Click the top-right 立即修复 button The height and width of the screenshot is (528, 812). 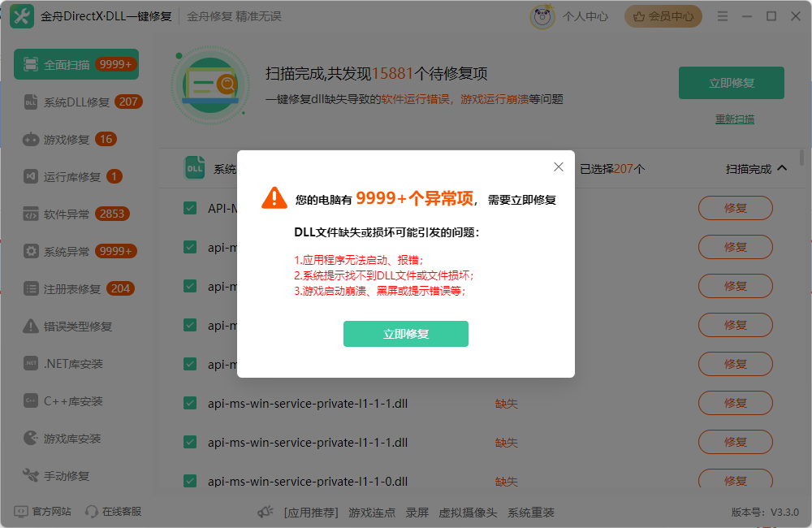point(732,83)
